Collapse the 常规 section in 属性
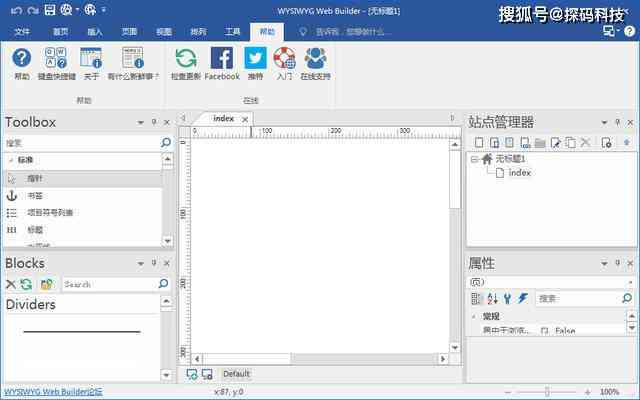This screenshot has width=640, height=400. [474, 316]
